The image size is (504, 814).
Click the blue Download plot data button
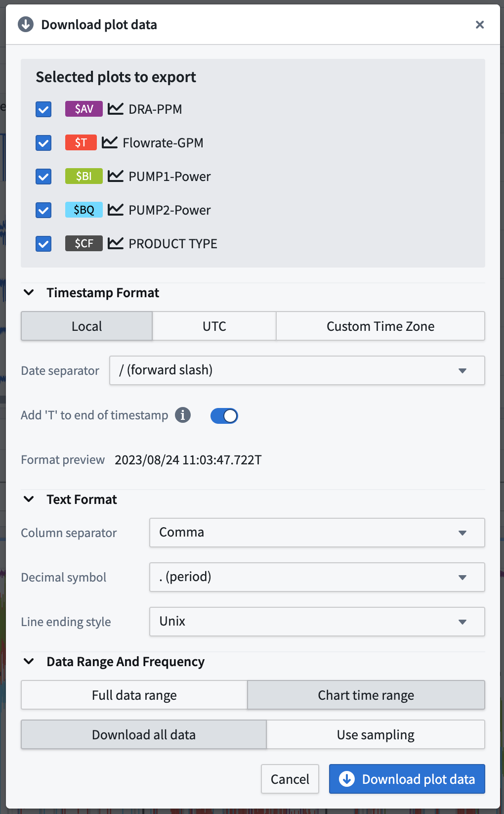click(407, 779)
